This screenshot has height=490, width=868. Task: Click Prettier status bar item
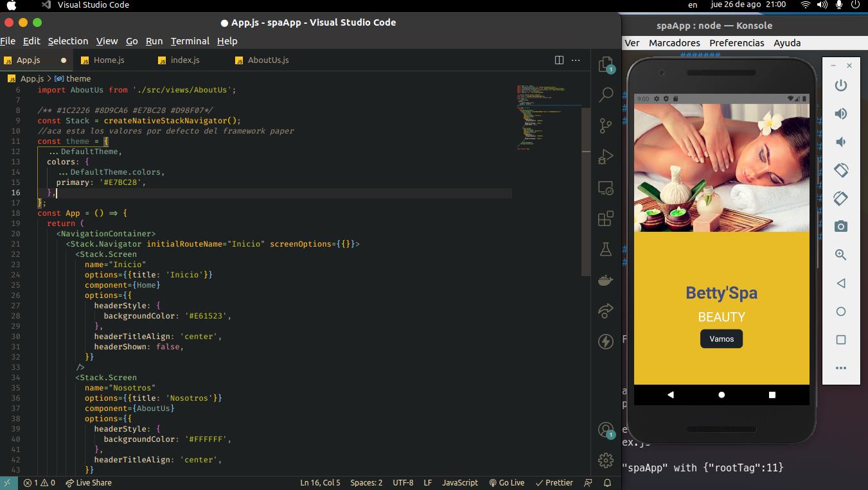coord(554,482)
